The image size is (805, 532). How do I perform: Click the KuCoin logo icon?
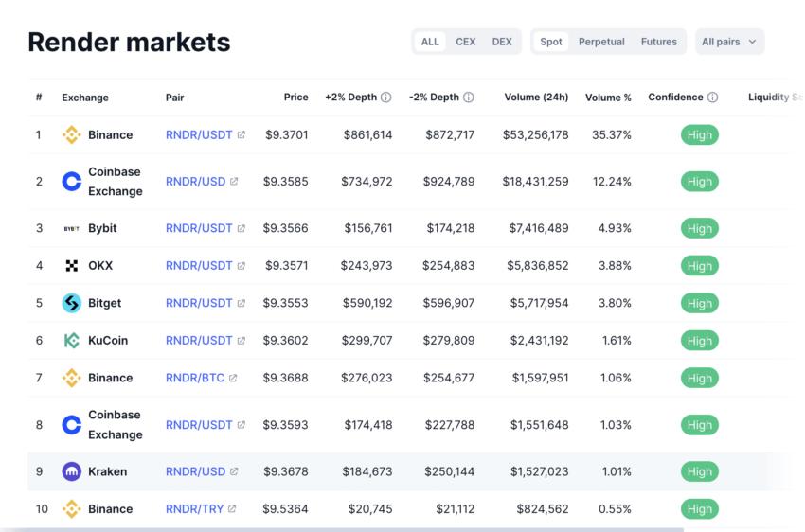point(71,341)
